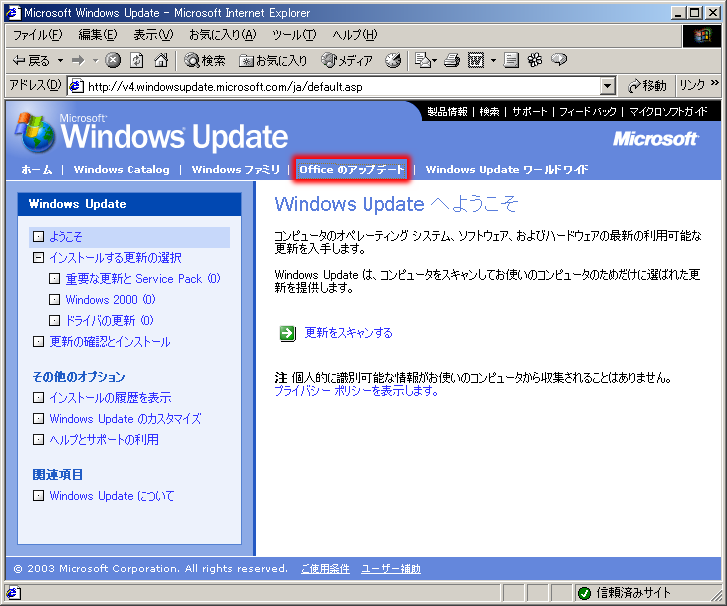
Task: Select 更新の確認とインストール in sidebar
Action: coord(110,342)
